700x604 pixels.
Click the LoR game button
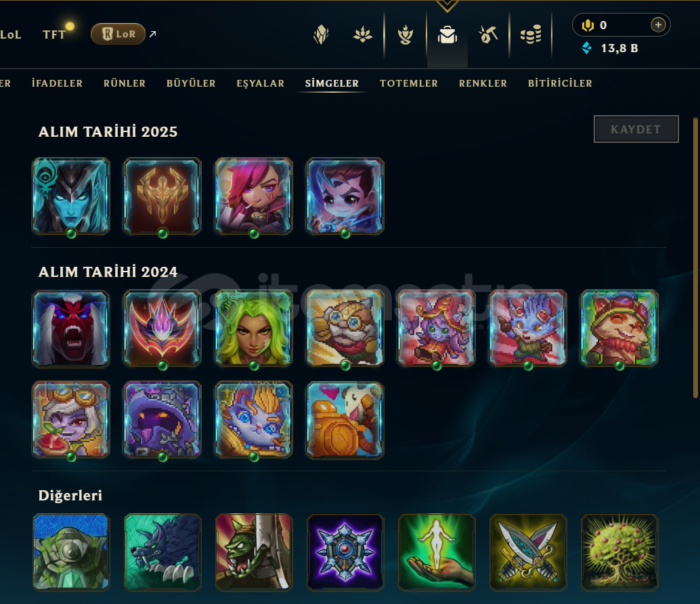pos(118,34)
